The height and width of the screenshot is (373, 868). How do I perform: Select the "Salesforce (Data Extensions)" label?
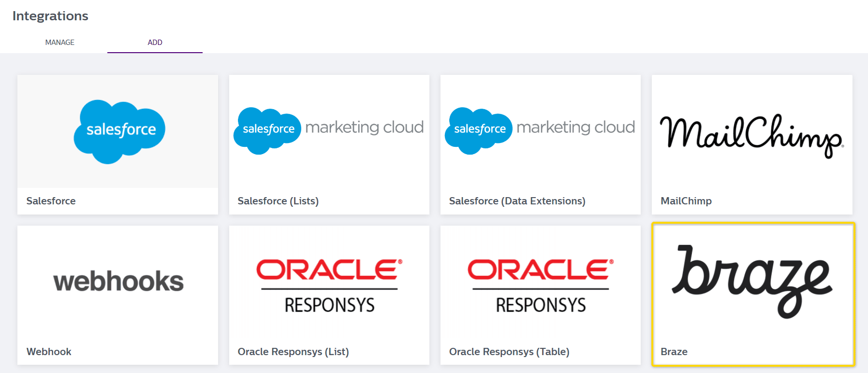[517, 201]
